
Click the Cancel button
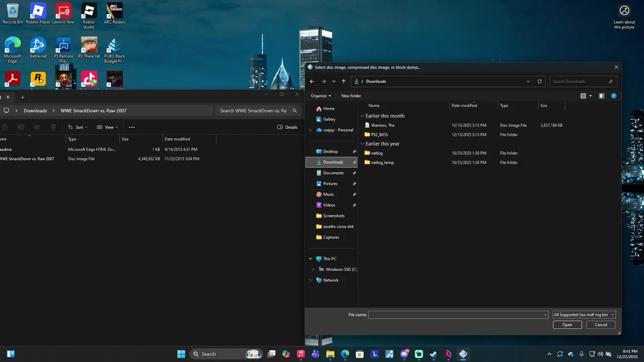(x=601, y=325)
